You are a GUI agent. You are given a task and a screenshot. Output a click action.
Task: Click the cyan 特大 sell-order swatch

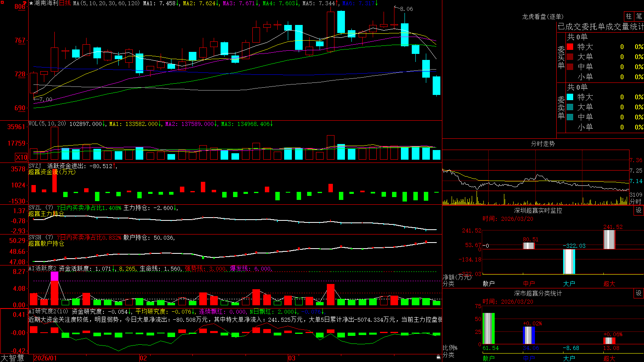pyautogui.click(x=570, y=97)
